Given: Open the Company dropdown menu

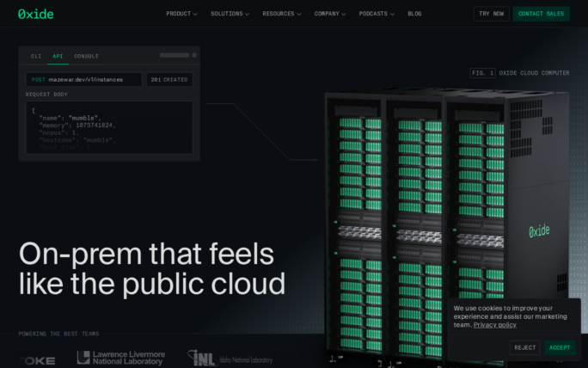Looking at the screenshot, I should [330, 14].
